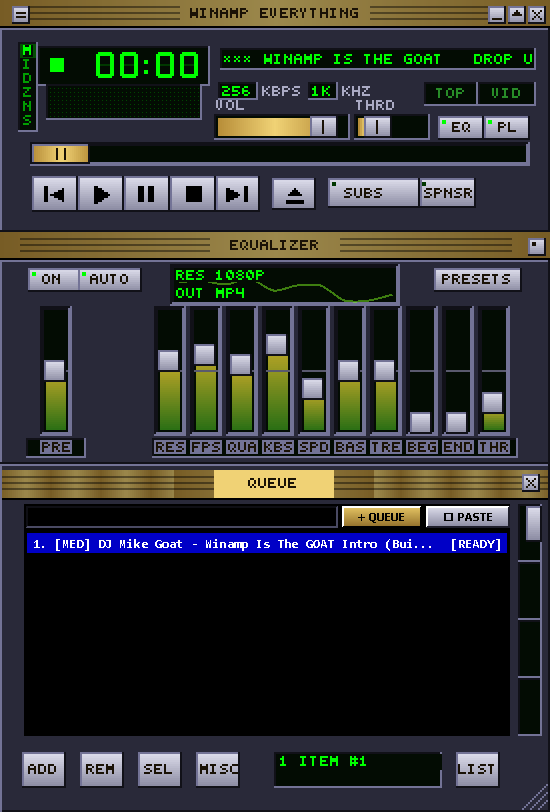Toggle equalizer AUTO mode

click(109, 279)
